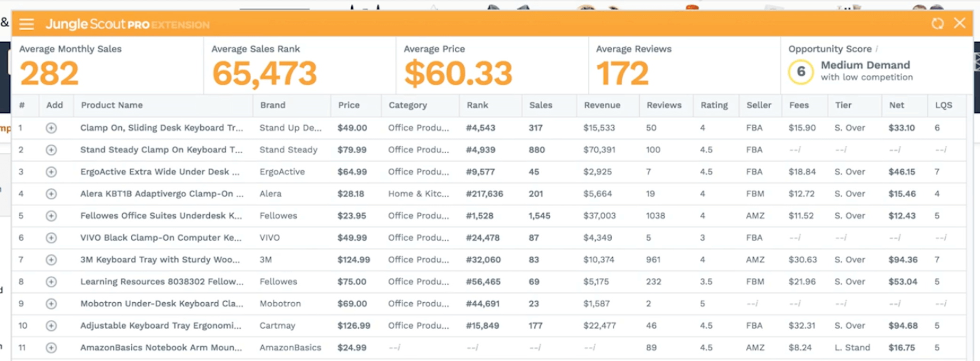Add 3M Keyboard Tray product
980x361 pixels.
[51, 260]
